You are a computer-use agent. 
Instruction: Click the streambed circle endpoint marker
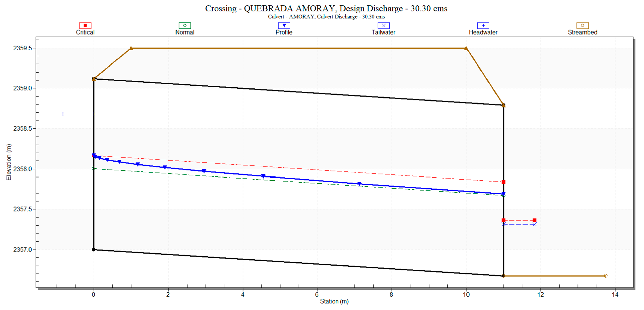point(605,276)
